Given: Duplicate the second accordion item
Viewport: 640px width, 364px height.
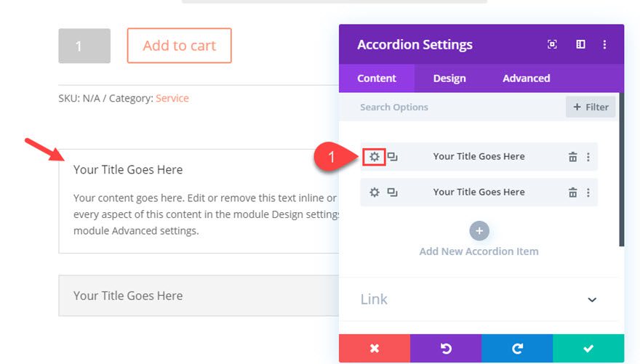Looking at the screenshot, I should 392,193.
